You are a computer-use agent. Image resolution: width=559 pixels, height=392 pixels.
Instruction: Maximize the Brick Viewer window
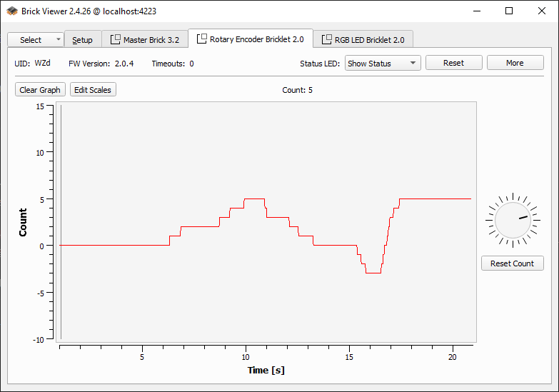509,11
